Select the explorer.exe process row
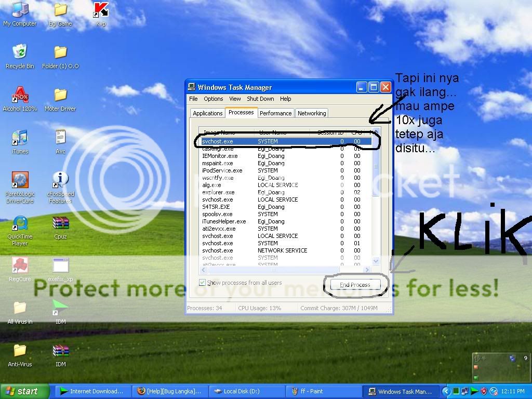The image size is (532, 399). click(x=285, y=192)
